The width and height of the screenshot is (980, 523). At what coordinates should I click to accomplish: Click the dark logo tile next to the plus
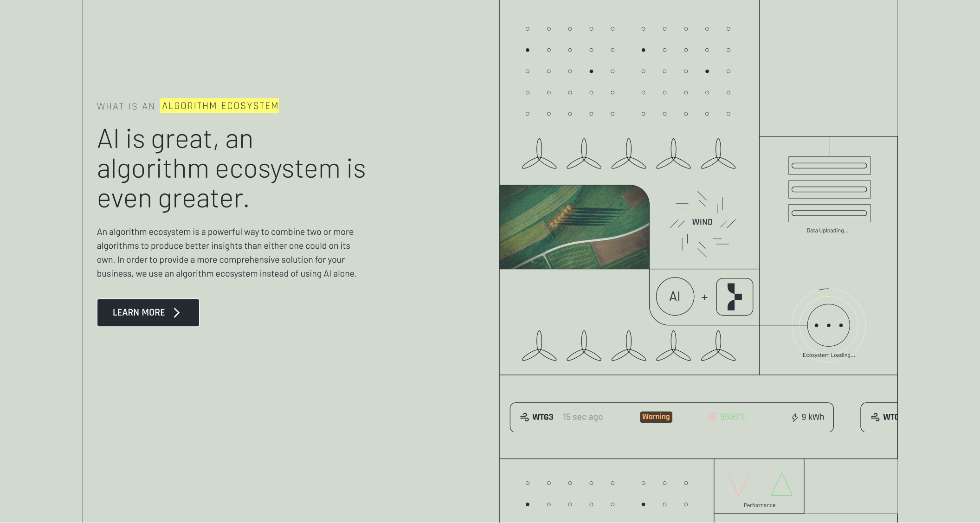[734, 297]
